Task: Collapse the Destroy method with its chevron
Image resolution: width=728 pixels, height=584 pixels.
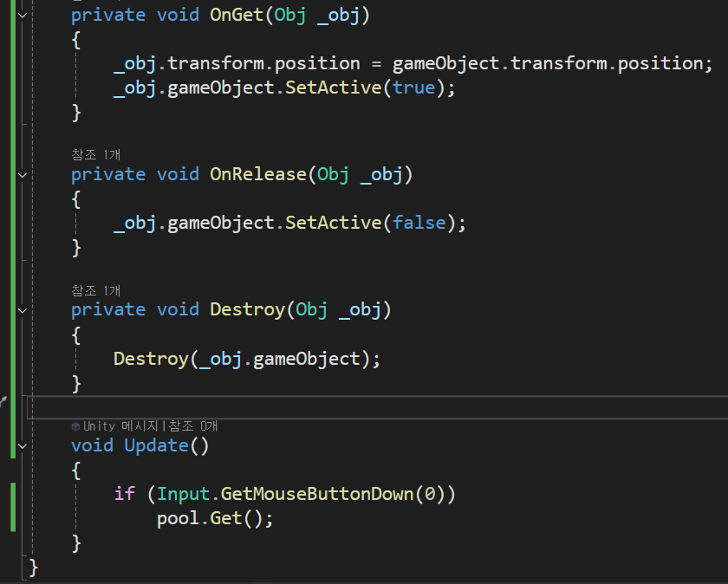Action: 22,310
